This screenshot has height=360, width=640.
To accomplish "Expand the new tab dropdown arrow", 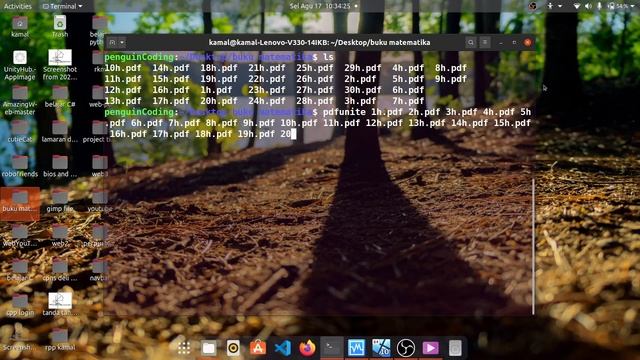I will (122, 42).
